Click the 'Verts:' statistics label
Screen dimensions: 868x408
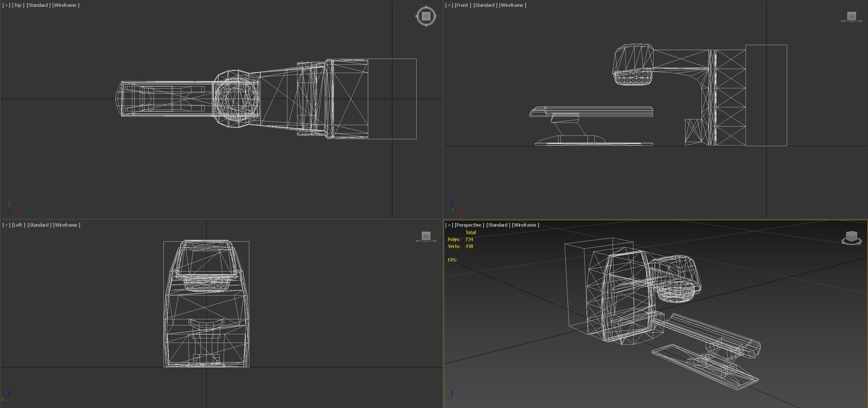pos(454,246)
